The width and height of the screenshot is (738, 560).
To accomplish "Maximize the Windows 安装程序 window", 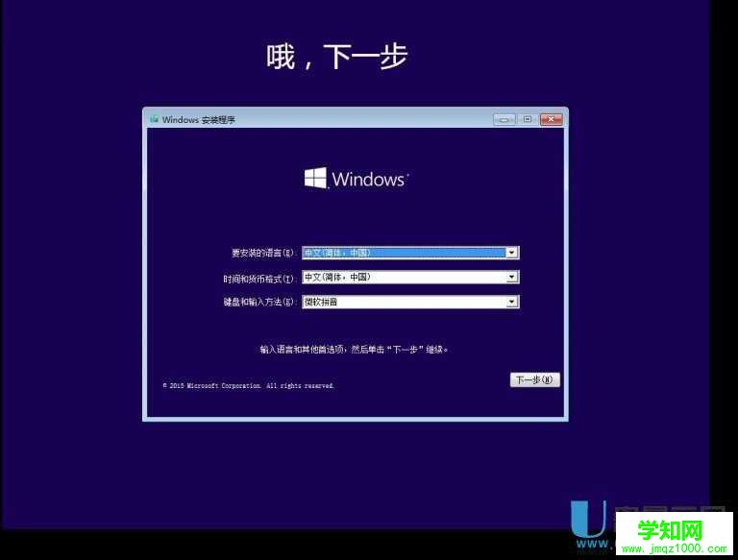I will click(x=528, y=119).
